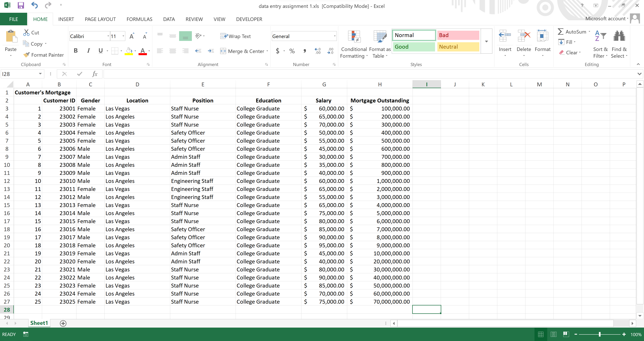Click the Save floppy disk icon
The image size is (644, 341).
pos(20,5)
